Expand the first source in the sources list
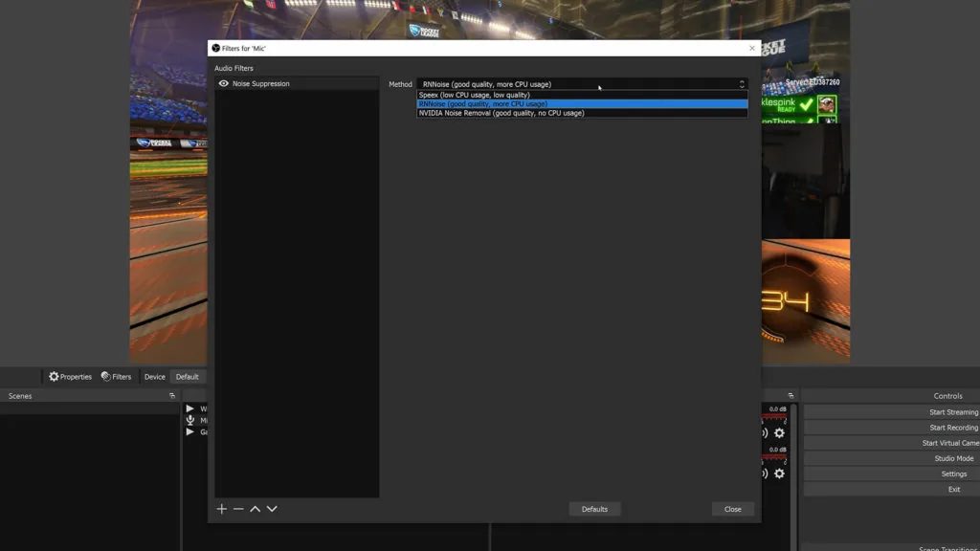 point(190,408)
